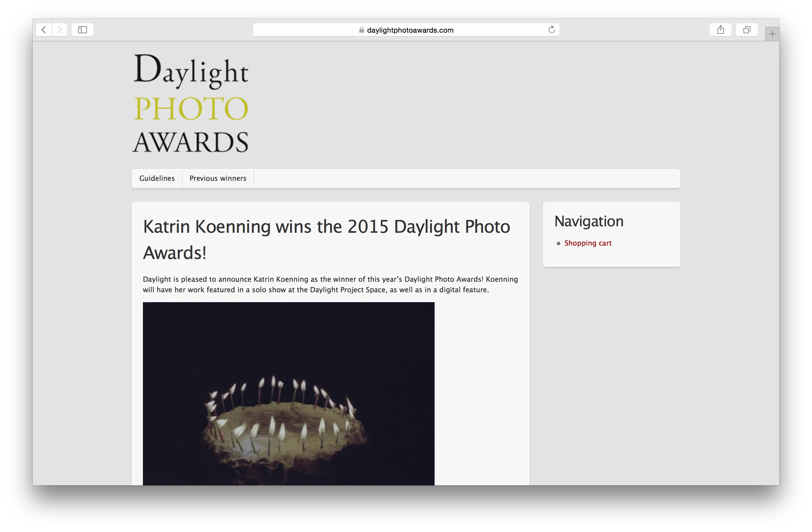Image resolution: width=812 pixels, height=532 pixels.
Task: Reload the current page
Action: (551, 30)
